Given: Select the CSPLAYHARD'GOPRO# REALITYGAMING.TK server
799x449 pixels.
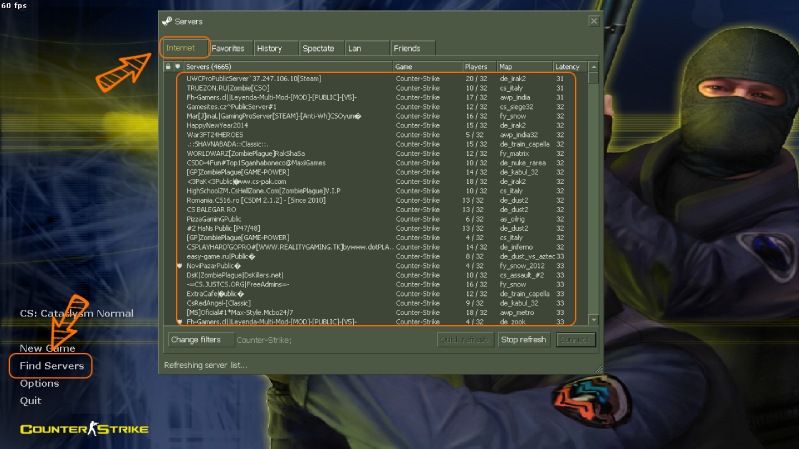Looking at the screenshot, I should [376, 247].
